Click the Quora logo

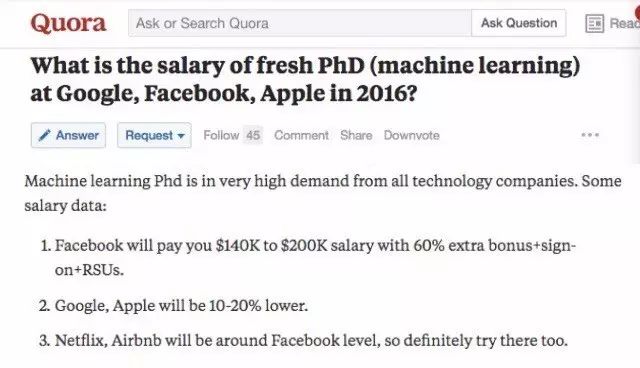click(x=68, y=23)
